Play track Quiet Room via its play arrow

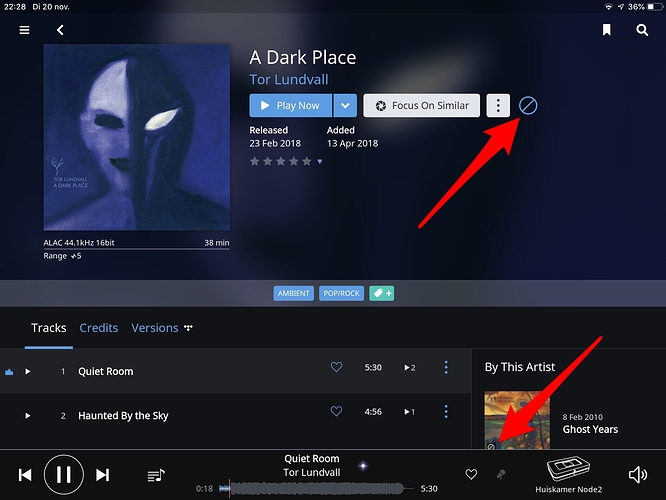point(28,371)
